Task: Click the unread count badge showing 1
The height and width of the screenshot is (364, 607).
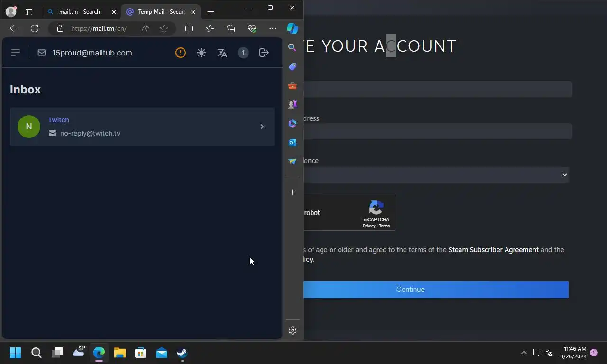Action: [x=243, y=53]
